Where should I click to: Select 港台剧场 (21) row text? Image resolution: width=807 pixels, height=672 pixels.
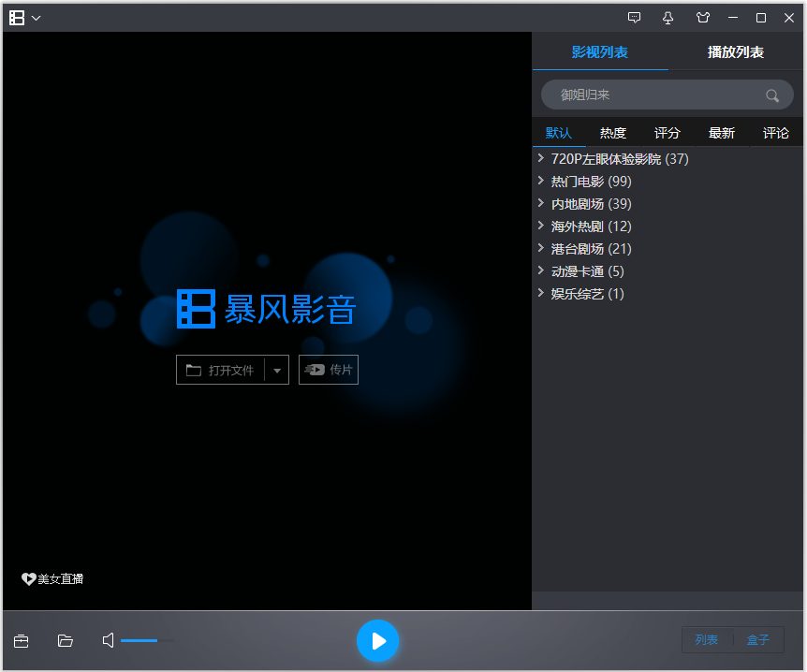point(592,249)
